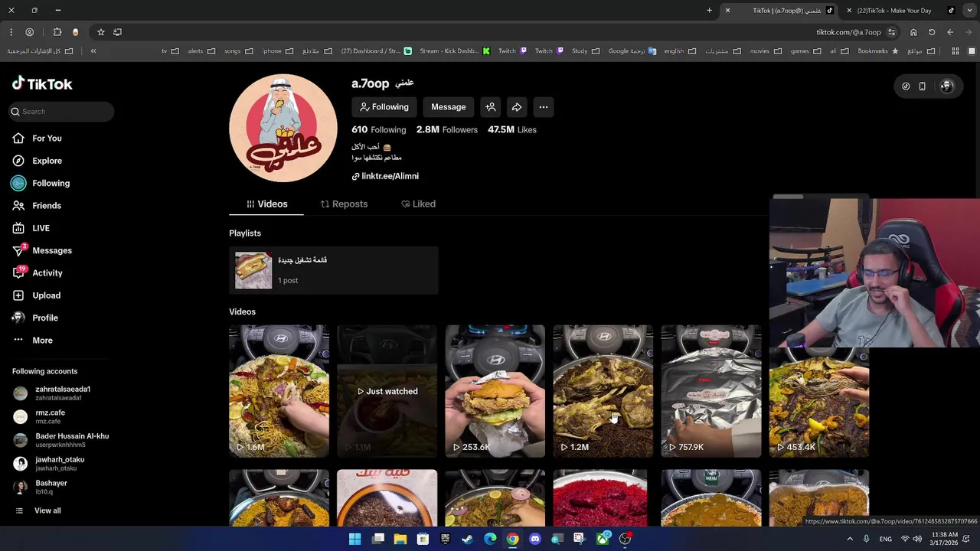Toggle the Following button on profile
Screen dimensions: 980x551
pos(384,107)
